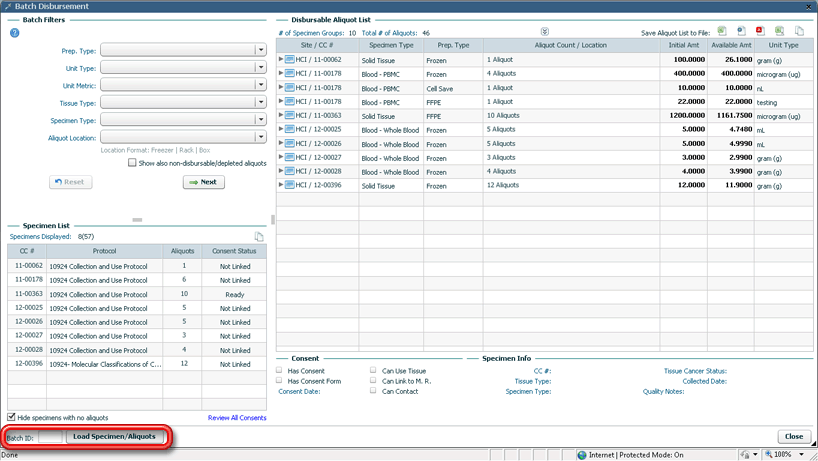This screenshot has width=818, height=461.
Task: Expand the HCI / 12-00026 row
Action: point(281,143)
